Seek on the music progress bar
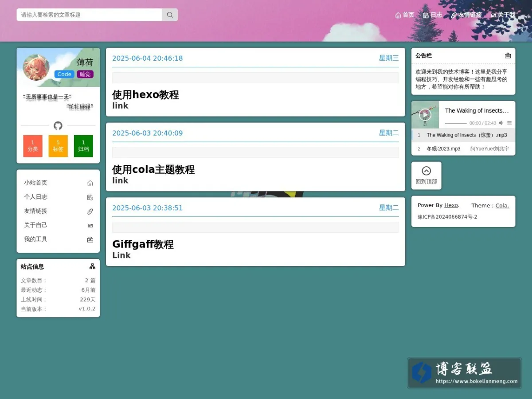 pos(456,123)
